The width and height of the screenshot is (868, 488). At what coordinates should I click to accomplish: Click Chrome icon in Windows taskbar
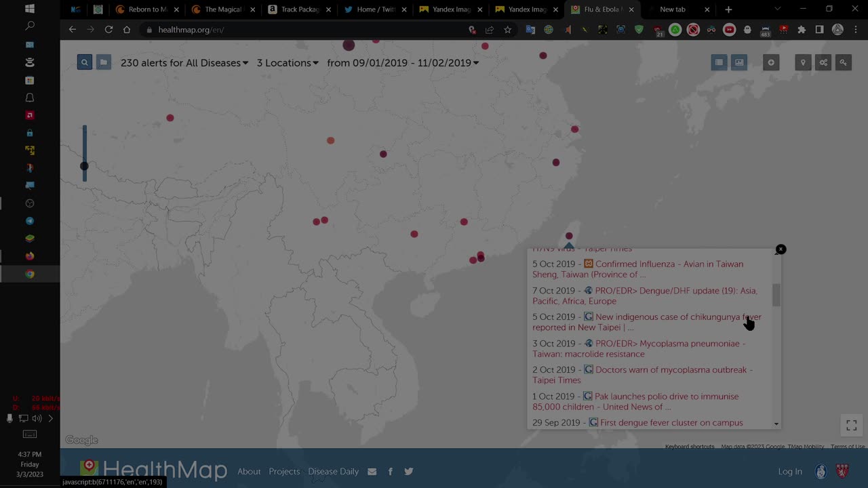click(30, 274)
